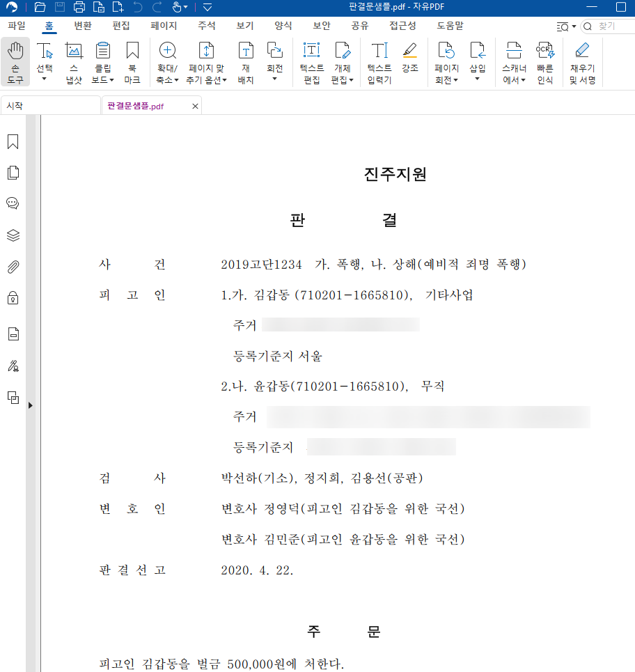The width and height of the screenshot is (635, 672).
Task: Open the search options dropdown next to find box
Action: click(x=566, y=26)
